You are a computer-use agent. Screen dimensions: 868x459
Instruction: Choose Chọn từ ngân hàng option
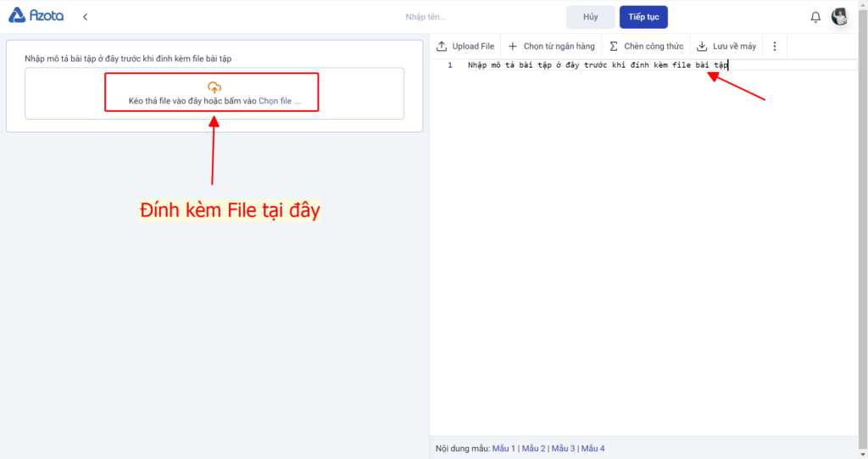pyautogui.click(x=559, y=46)
